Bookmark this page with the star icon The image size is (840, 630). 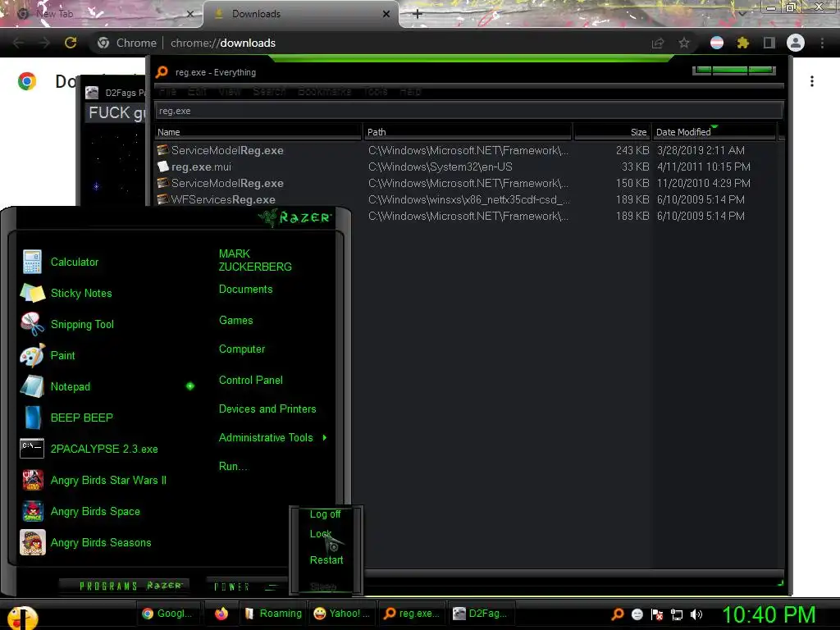(684, 43)
